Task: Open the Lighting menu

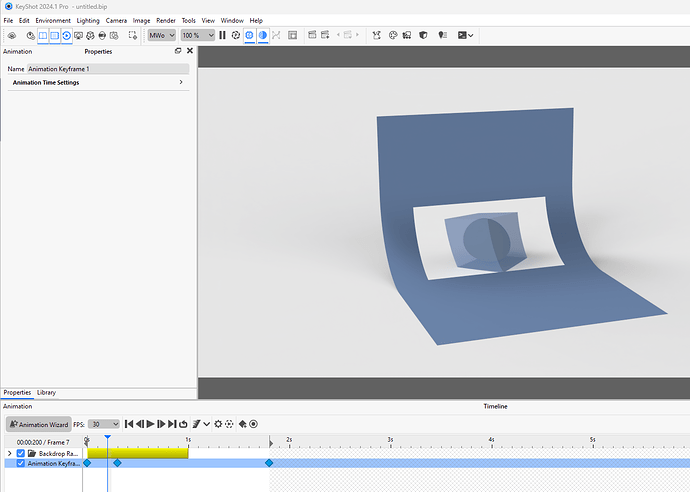Action: [88, 21]
